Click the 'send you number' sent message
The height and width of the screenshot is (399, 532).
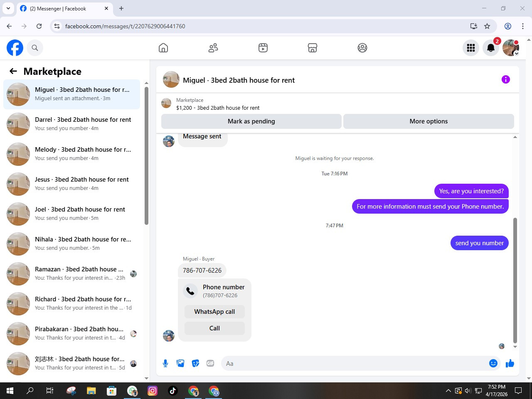tap(479, 243)
